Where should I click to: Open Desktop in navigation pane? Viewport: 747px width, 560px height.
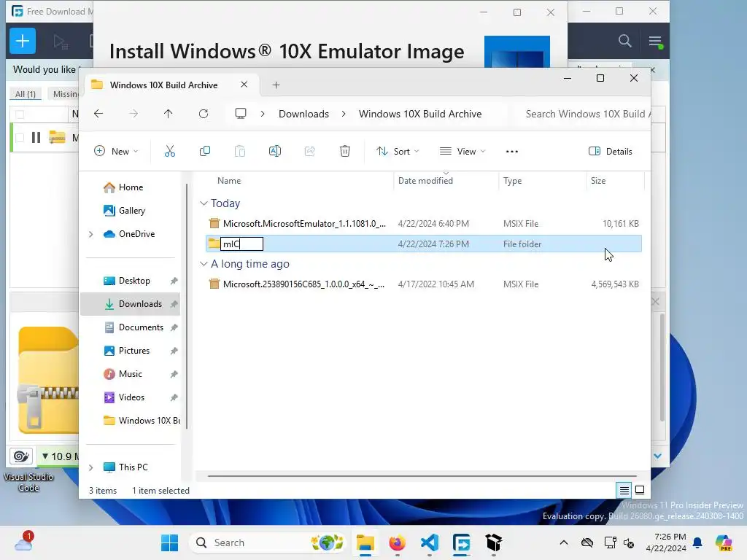click(127, 281)
